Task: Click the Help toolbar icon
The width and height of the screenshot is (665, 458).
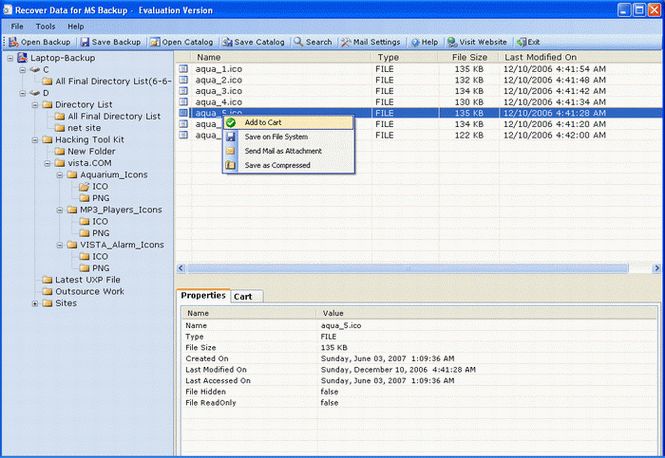Action: (424, 42)
